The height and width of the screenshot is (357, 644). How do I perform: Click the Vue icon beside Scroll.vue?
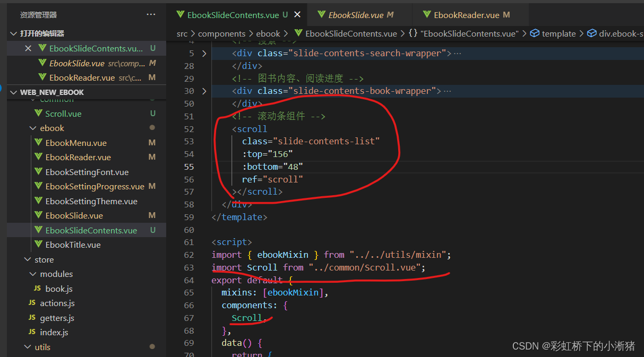tap(38, 114)
